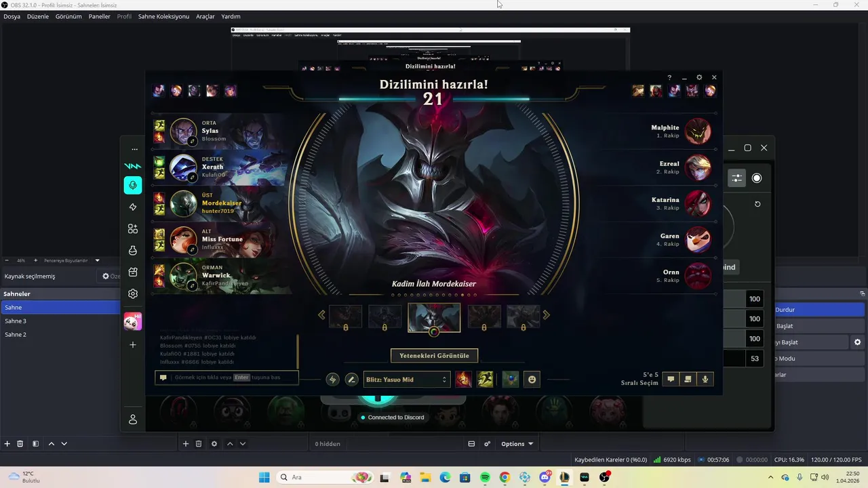The image size is (868, 488).
Task: Add a source with plus icon
Action: [x=186, y=444]
